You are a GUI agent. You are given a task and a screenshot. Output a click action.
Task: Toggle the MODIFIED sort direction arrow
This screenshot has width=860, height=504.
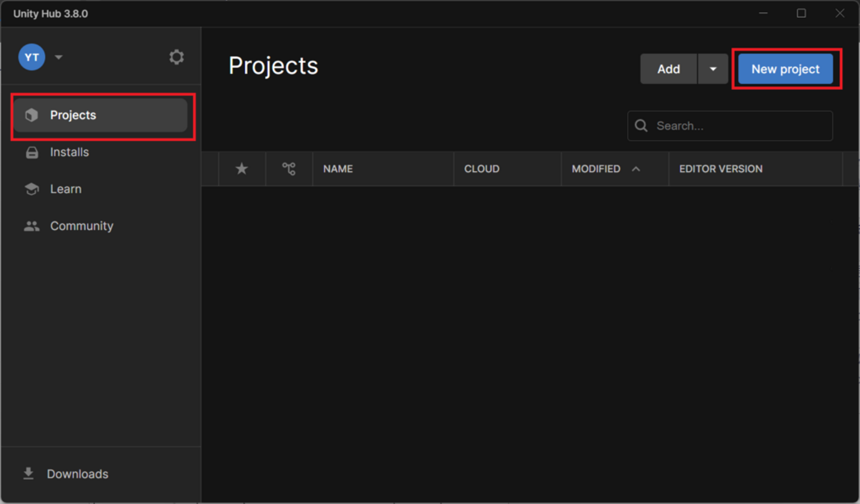pos(636,169)
